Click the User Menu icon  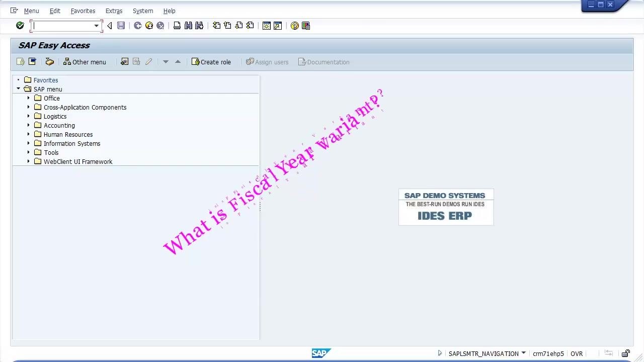click(x=20, y=62)
